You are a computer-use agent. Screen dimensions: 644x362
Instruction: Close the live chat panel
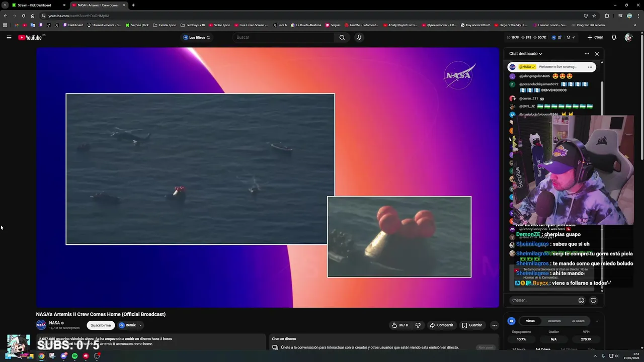point(597,54)
